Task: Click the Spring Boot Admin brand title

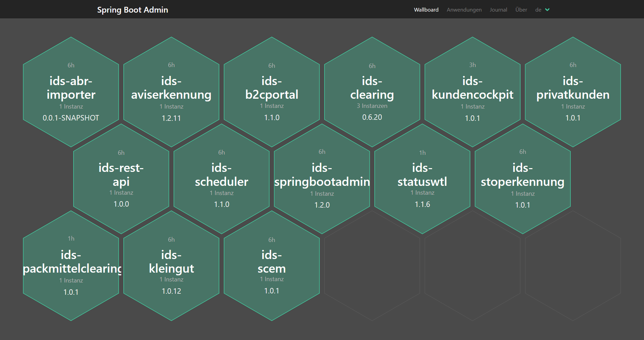Action: coord(132,10)
